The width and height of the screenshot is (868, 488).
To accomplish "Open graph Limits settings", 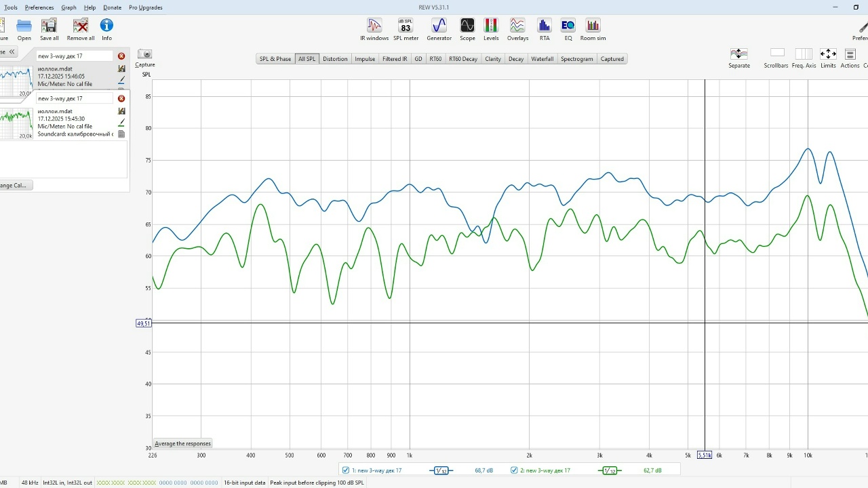I will tap(828, 58).
